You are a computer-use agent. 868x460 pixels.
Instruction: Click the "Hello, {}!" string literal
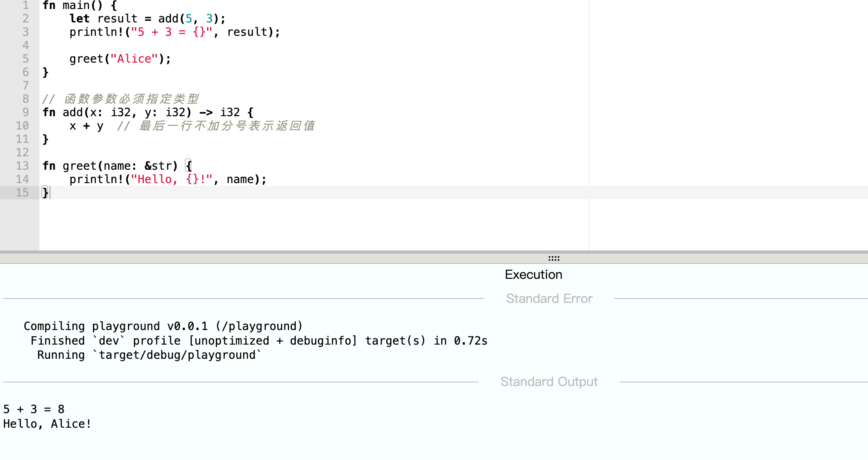click(x=171, y=179)
